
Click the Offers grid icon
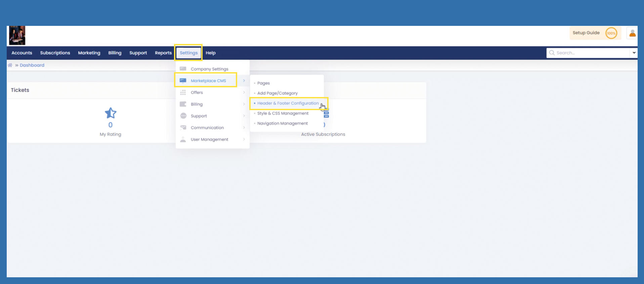[183, 92]
